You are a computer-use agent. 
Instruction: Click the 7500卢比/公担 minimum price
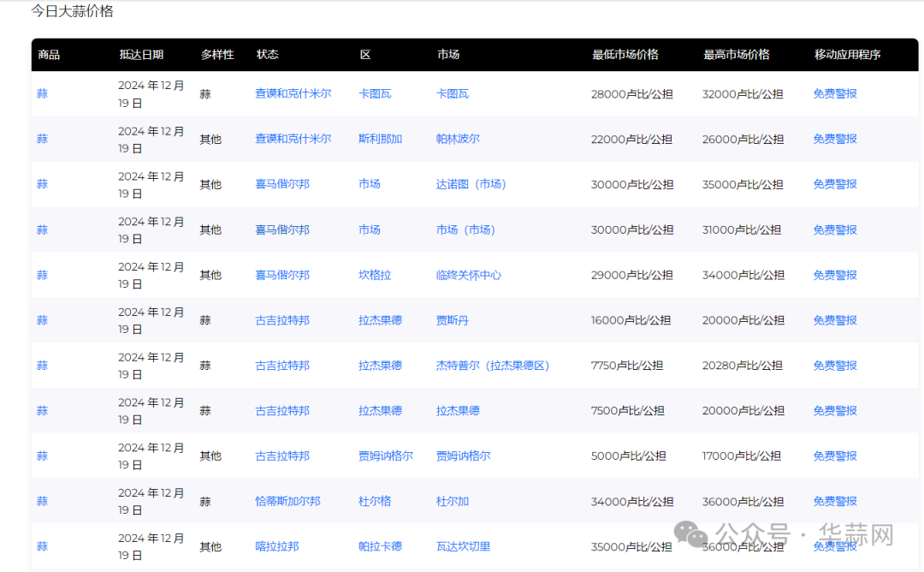(x=628, y=411)
